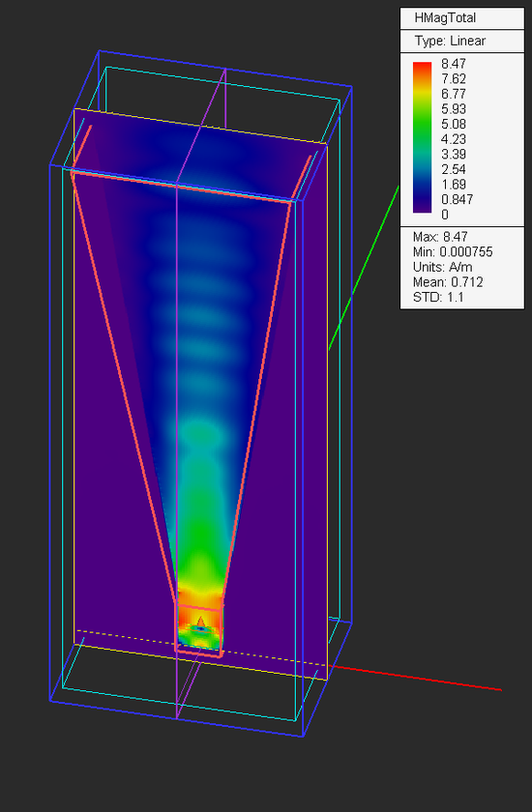532x812 pixels.
Task: Click the red X axis line
Action: 414,678
